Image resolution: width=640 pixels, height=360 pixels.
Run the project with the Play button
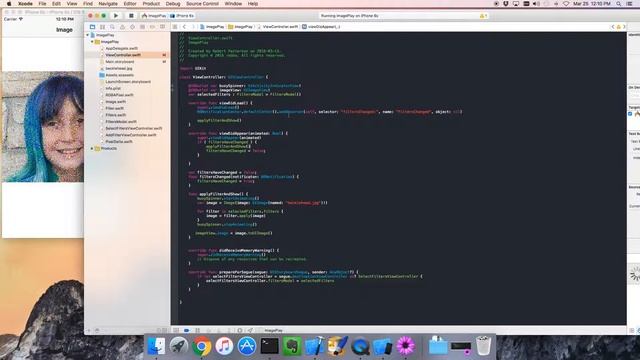coord(116,16)
